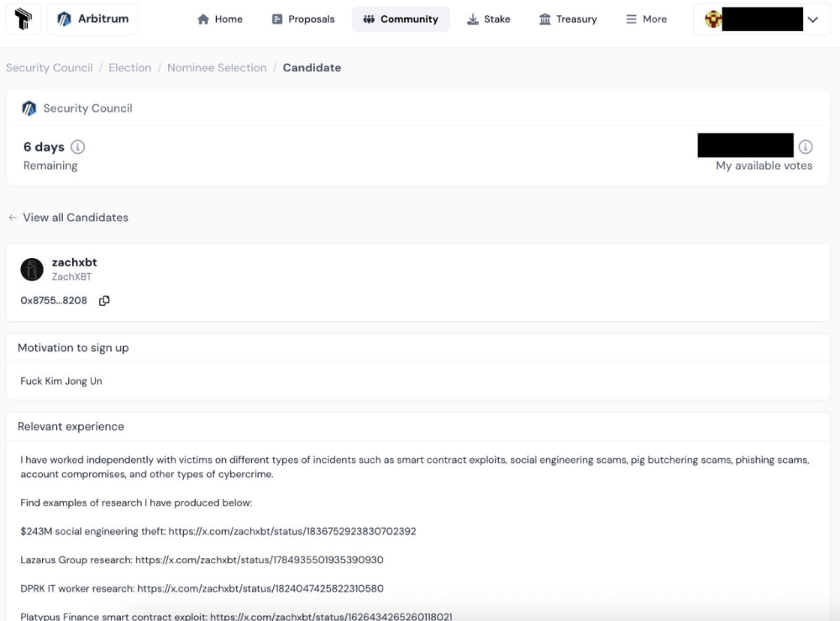Copy the 0x8755...8208 address
Screen dimensions: 840x621
(x=104, y=301)
